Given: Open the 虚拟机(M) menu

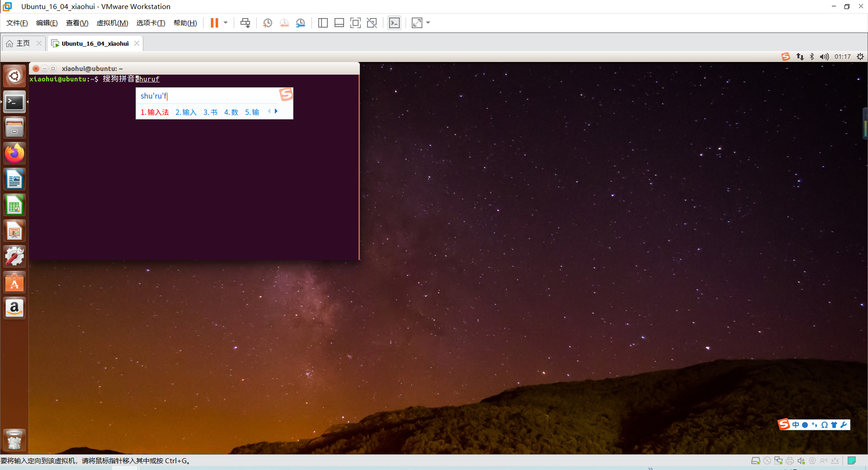Looking at the screenshot, I should click(112, 23).
